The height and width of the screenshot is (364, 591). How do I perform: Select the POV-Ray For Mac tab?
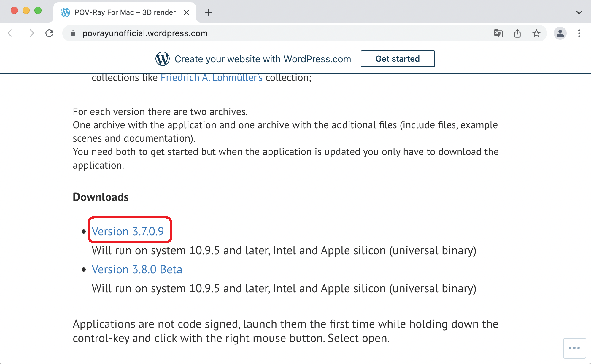(125, 12)
